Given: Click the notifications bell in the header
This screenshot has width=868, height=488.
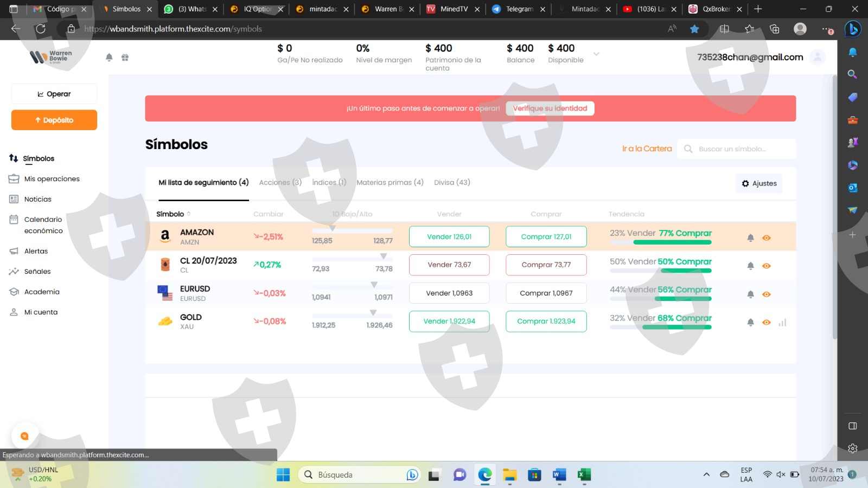Looking at the screenshot, I should pos(109,57).
